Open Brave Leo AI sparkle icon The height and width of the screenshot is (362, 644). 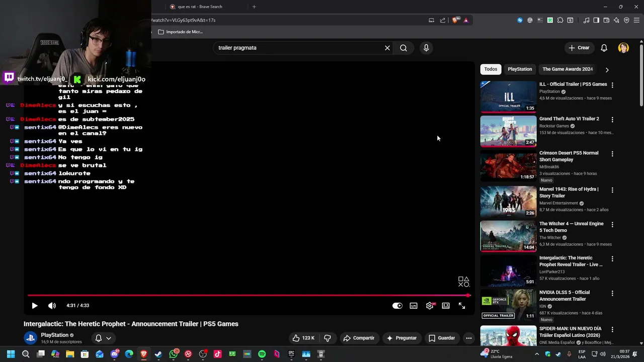pyautogui.click(x=616, y=20)
